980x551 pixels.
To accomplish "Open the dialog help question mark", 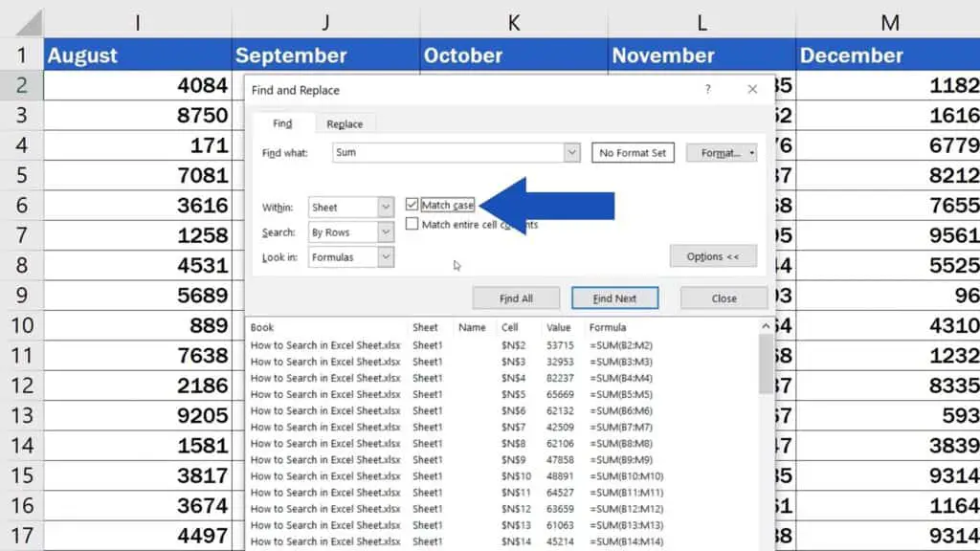I will click(x=707, y=89).
